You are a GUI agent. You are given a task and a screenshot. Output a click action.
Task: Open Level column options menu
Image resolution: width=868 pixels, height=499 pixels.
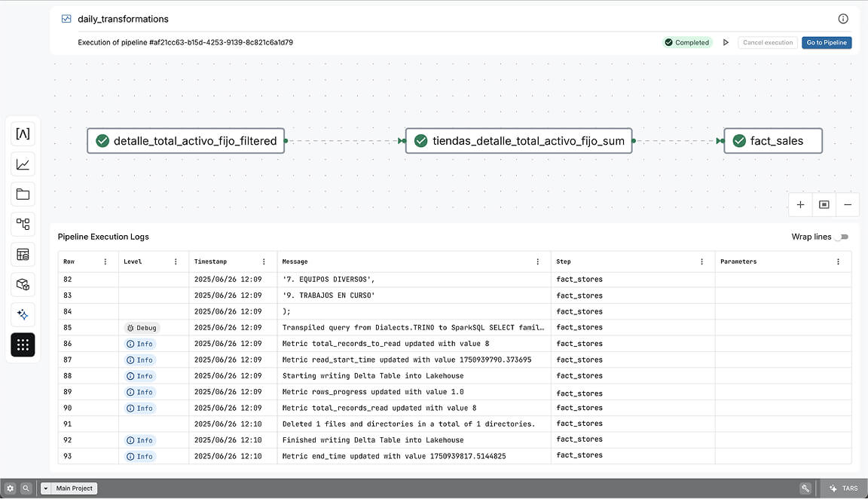[176, 262]
